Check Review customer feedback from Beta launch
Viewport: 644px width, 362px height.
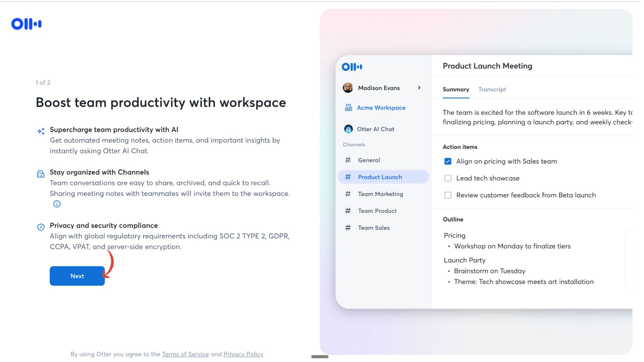click(448, 195)
